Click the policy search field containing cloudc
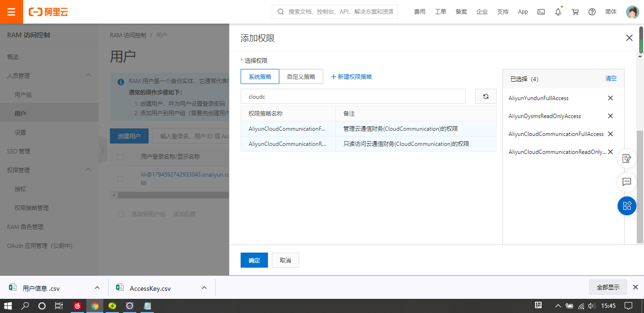 [353, 96]
